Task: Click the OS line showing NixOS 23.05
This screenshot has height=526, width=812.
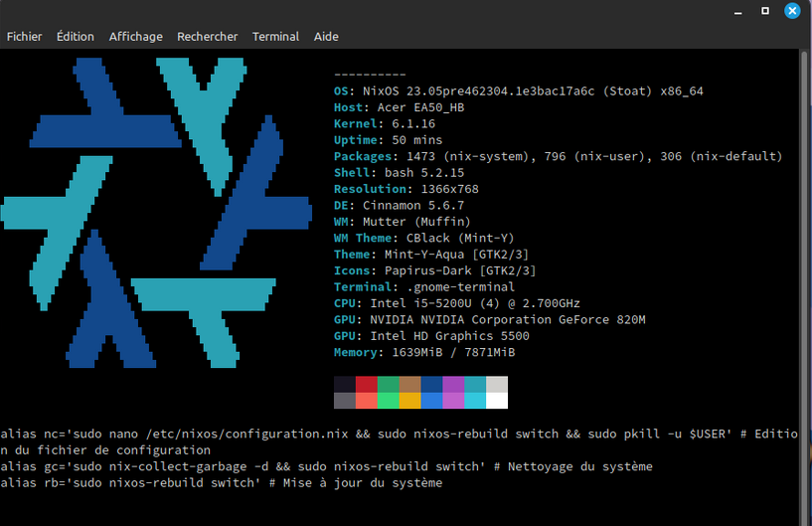Action: click(519, 90)
